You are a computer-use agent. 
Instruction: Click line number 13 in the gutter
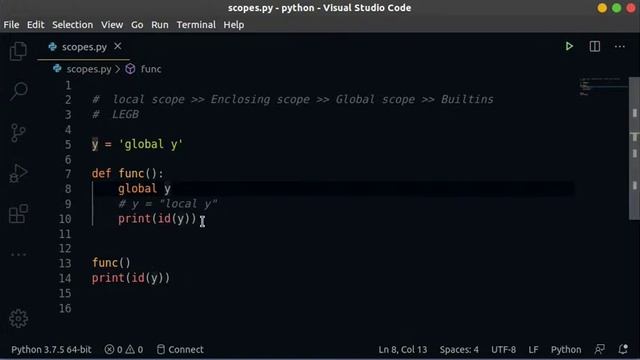[65, 263]
